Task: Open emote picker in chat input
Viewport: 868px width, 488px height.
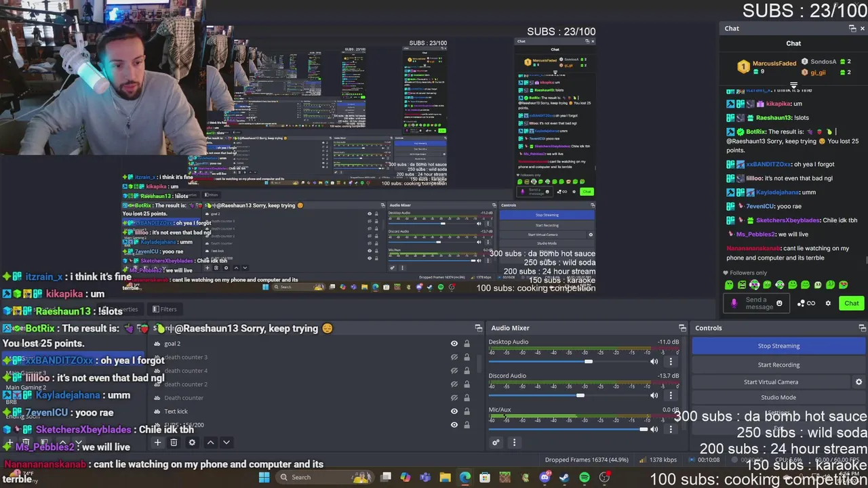Action: coord(779,304)
